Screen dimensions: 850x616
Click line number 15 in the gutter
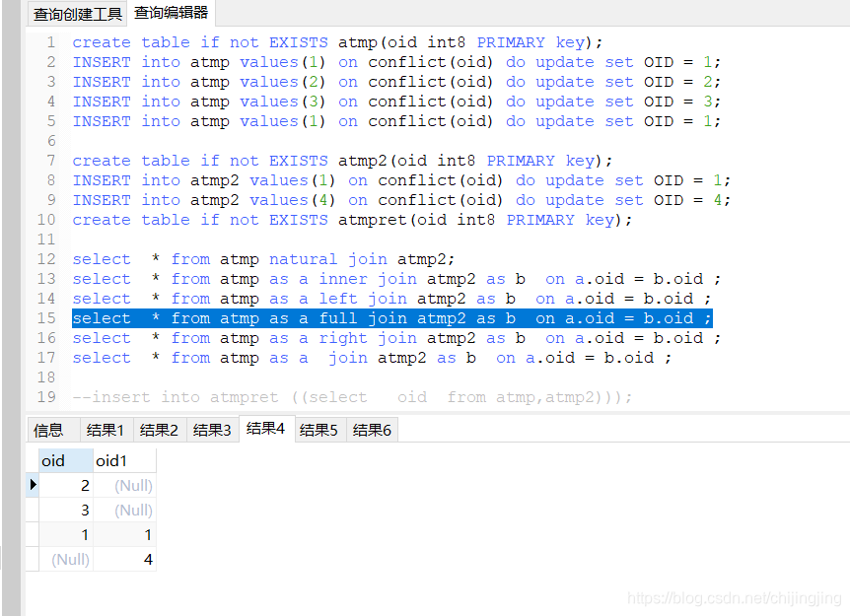[x=46, y=318]
